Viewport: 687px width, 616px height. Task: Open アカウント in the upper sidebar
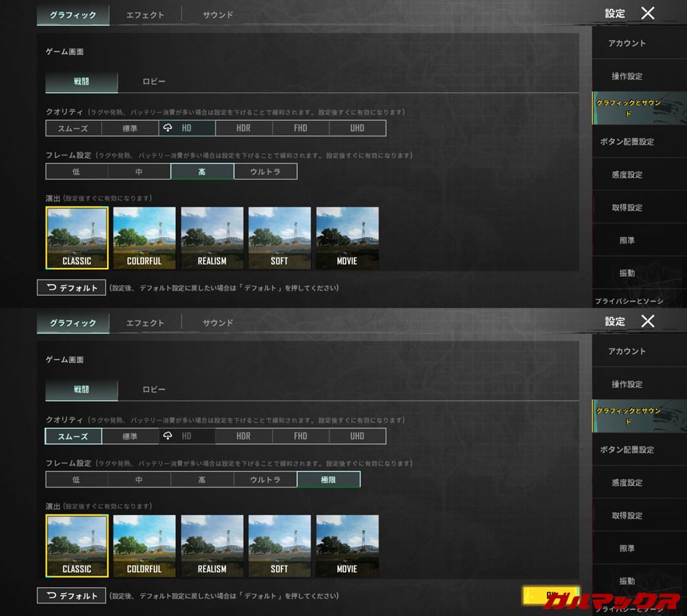[627, 43]
